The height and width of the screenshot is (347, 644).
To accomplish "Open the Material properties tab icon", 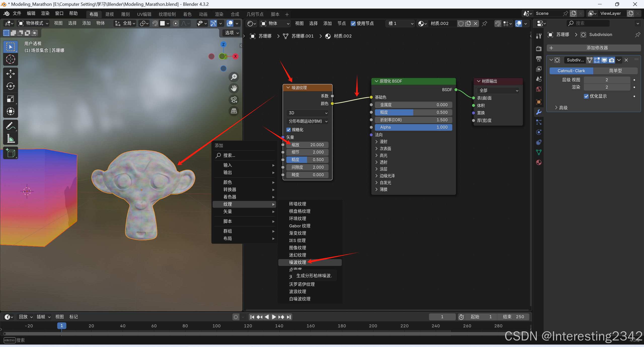I will [x=539, y=162].
